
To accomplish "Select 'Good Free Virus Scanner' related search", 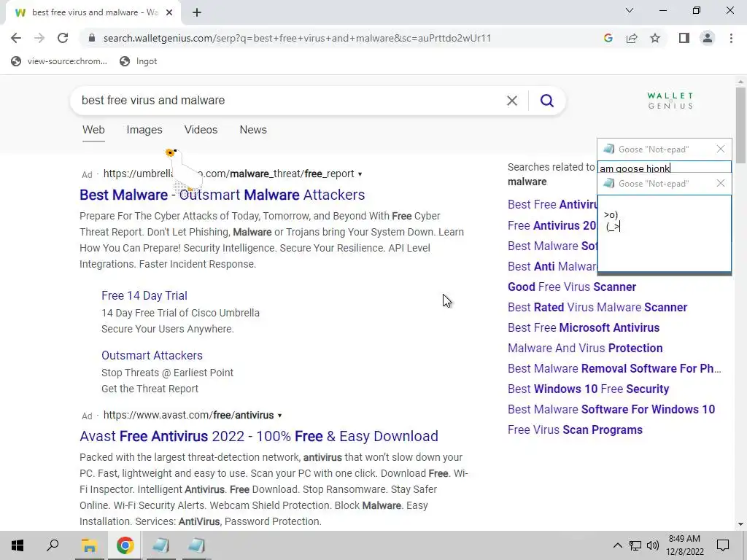I will (572, 287).
